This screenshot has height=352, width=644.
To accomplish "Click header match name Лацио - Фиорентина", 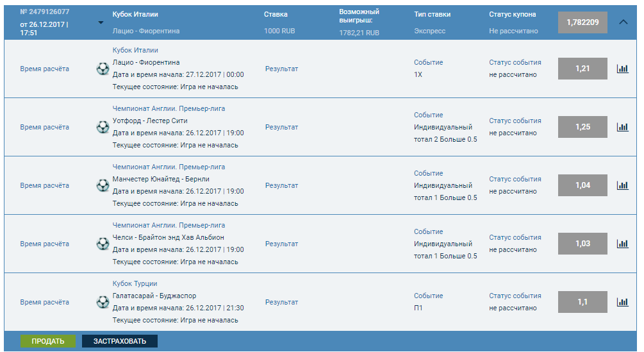I will tap(146, 31).
